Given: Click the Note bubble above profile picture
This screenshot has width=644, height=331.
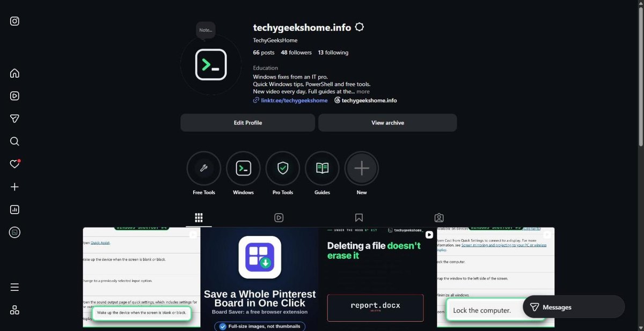Looking at the screenshot, I should [206, 31].
